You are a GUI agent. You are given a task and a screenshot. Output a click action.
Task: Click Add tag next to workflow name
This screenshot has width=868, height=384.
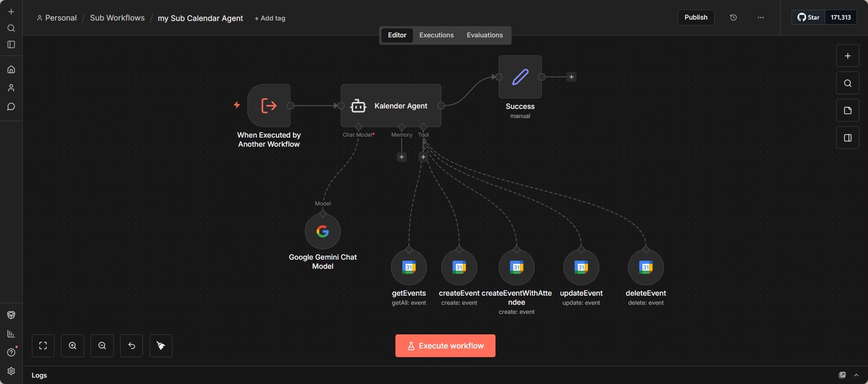click(270, 18)
